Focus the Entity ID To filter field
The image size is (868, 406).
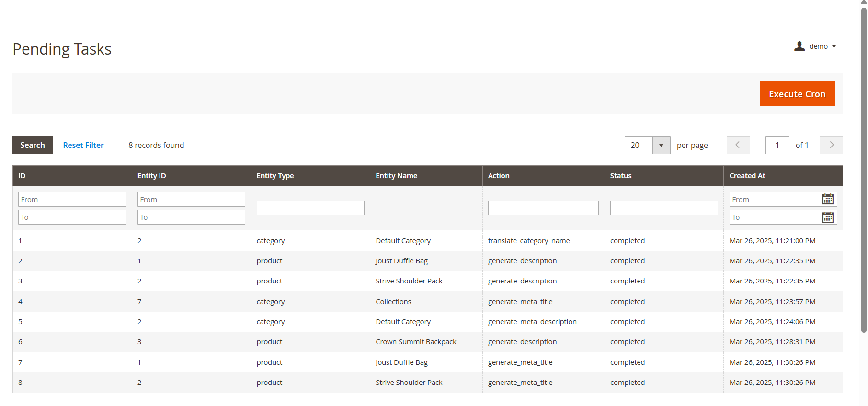click(191, 217)
